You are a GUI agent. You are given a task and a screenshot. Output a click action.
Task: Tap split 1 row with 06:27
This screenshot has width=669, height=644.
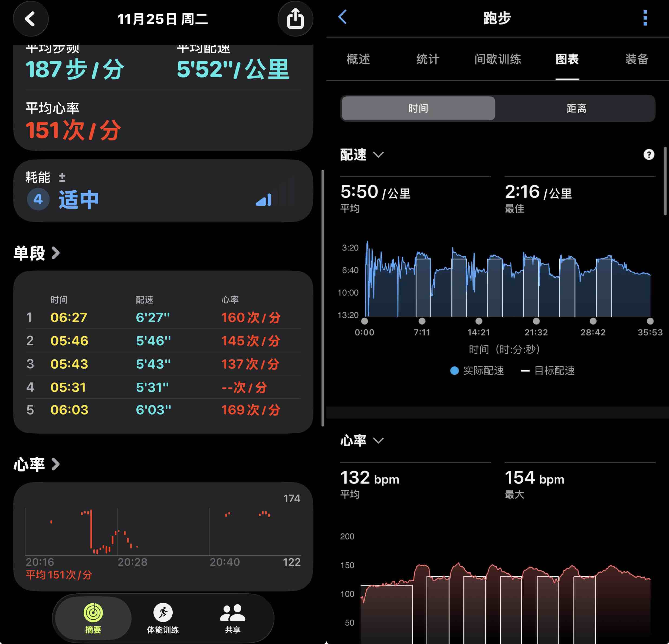(163, 317)
